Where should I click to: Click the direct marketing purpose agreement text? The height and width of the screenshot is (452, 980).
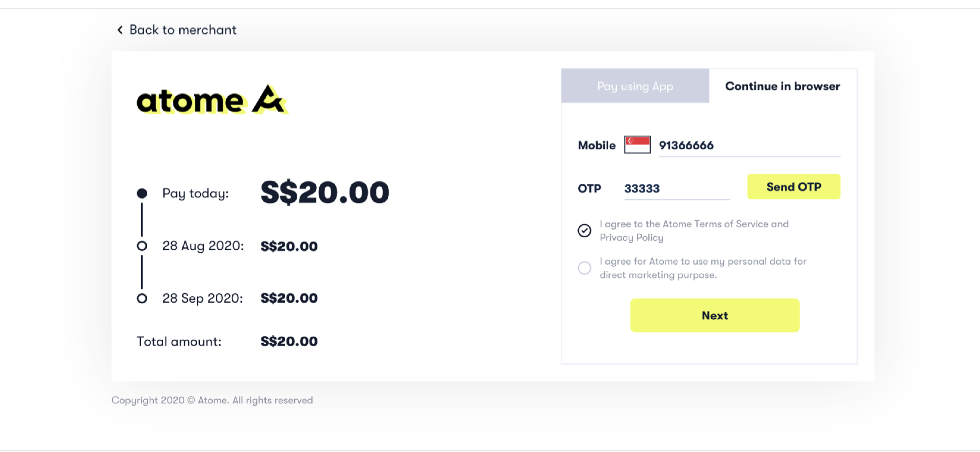(702, 268)
